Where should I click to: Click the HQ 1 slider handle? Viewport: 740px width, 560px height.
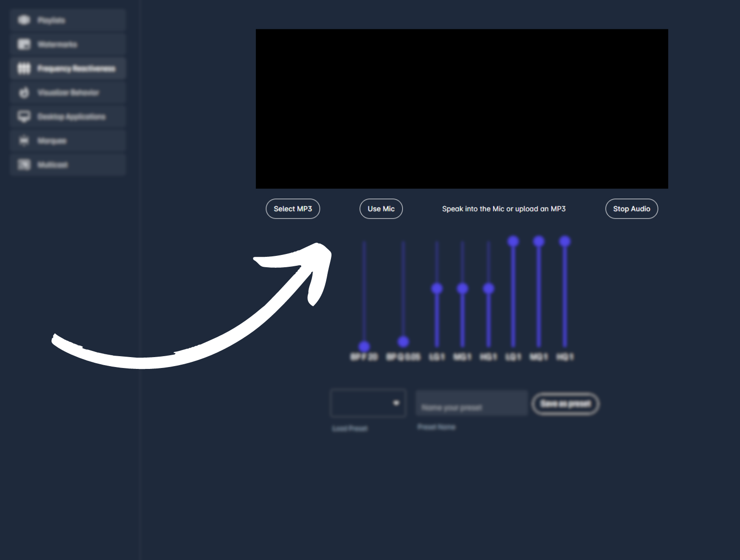point(565,242)
